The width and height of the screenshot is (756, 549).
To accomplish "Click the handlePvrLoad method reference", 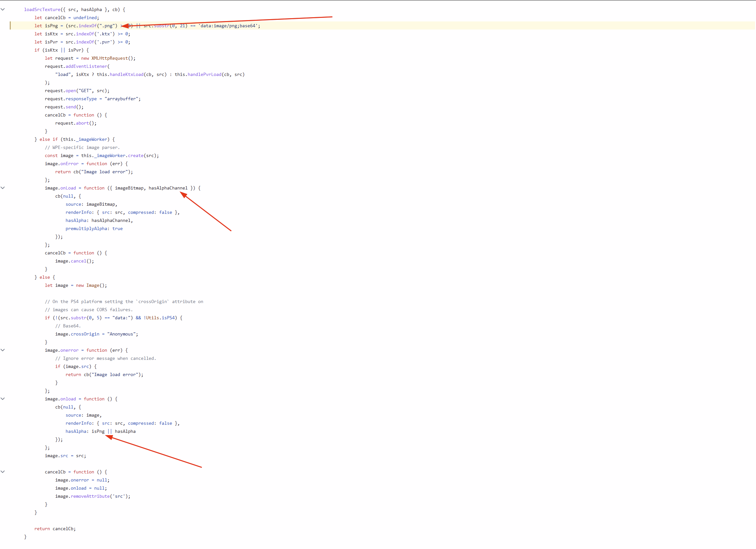I will [x=204, y=74].
